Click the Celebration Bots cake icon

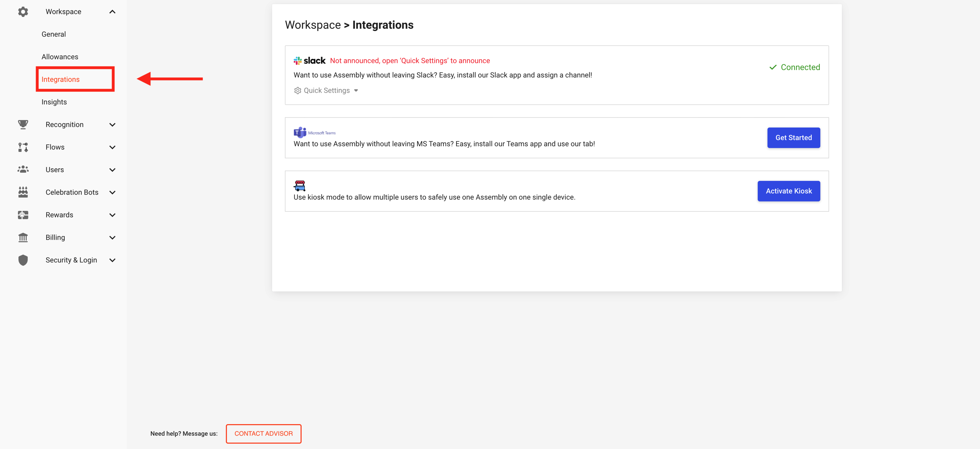point(23,192)
